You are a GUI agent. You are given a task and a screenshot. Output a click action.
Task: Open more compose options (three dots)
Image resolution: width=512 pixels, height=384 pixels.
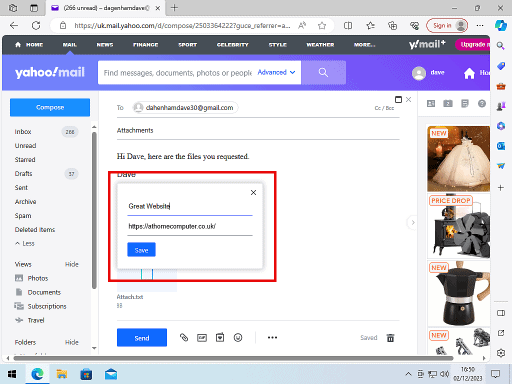point(272,338)
